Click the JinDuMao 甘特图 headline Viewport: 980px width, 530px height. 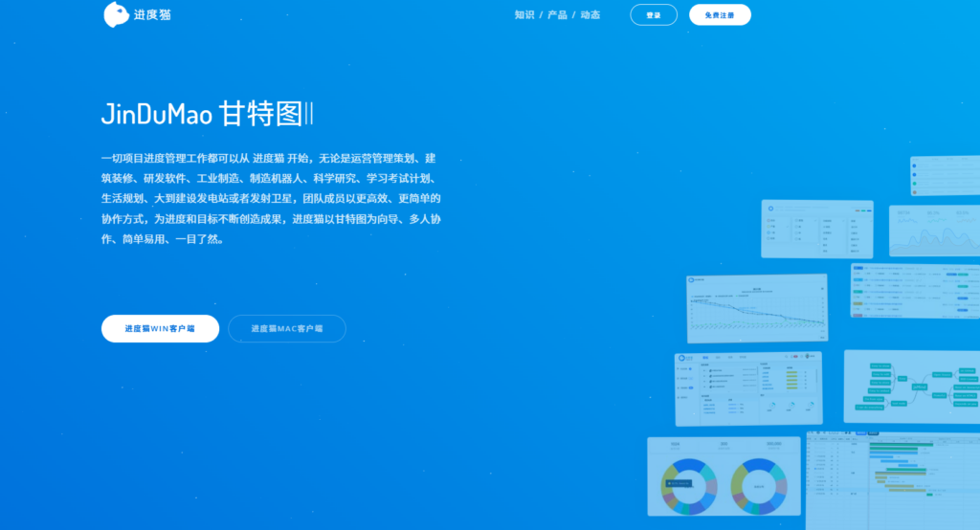[x=207, y=114]
